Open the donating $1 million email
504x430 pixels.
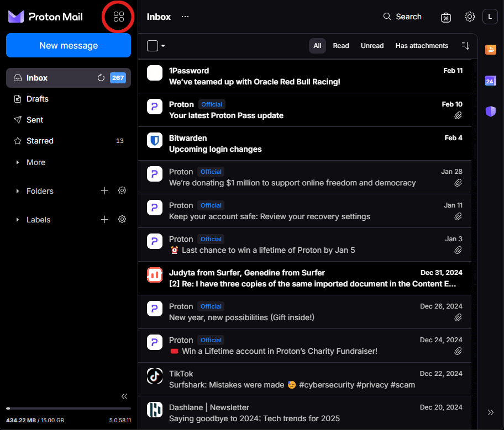point(305,177)
